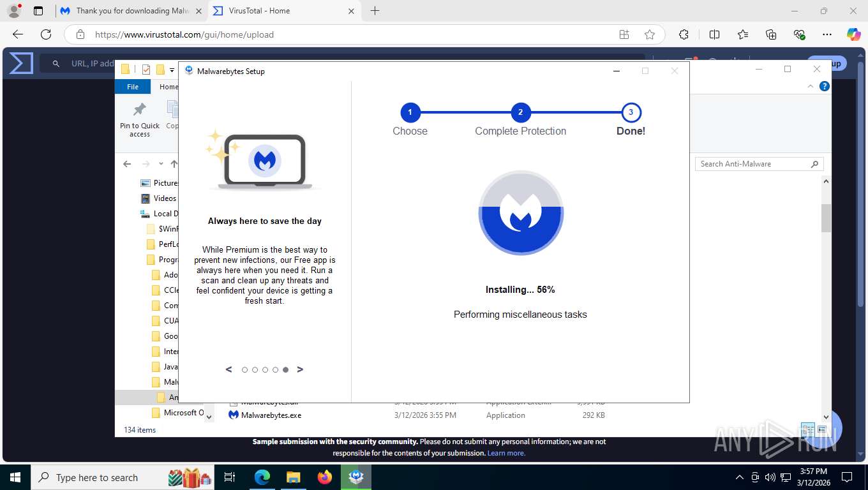Image resolution: width=868 pixels, height=490 pixels.
Task: Click the VirusTotal logo in the page
Action: click(21, 63)
